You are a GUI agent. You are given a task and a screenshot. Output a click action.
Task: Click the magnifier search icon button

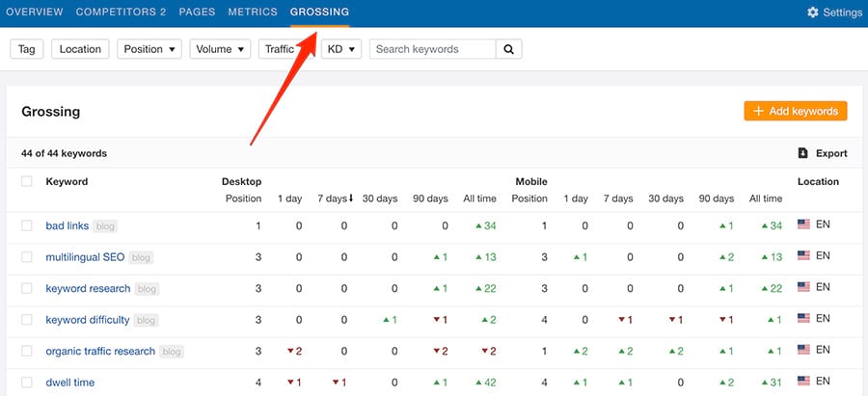point(508,49)
